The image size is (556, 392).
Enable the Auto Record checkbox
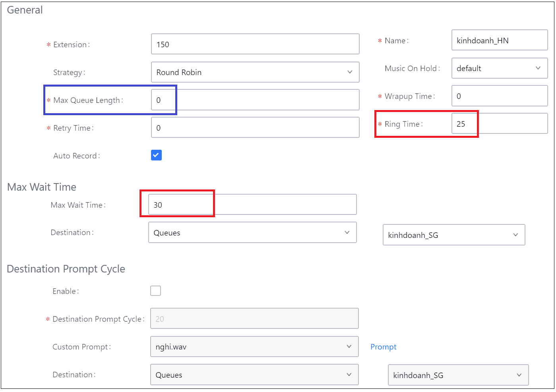[x=156, y=155]
